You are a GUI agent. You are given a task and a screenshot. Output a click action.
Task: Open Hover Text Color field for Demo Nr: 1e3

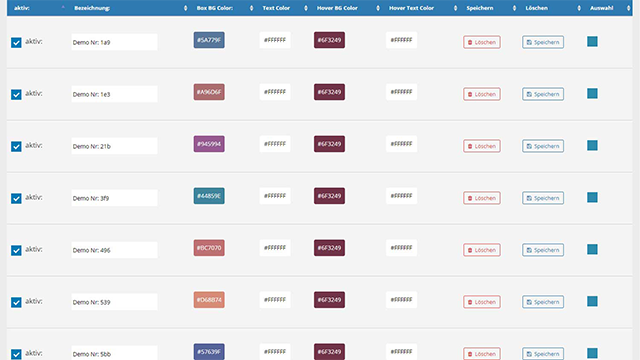pyautogui.click(x=401, y=92)
